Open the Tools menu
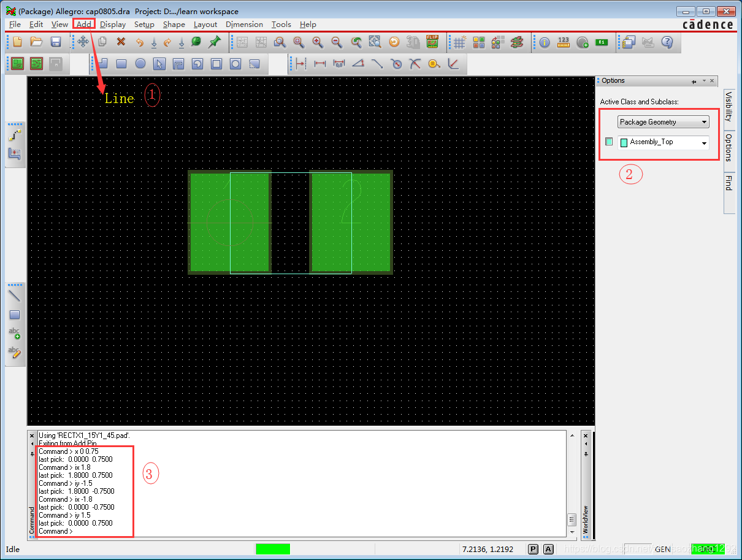This screenshot has height=560, width=742. (281, 25)
